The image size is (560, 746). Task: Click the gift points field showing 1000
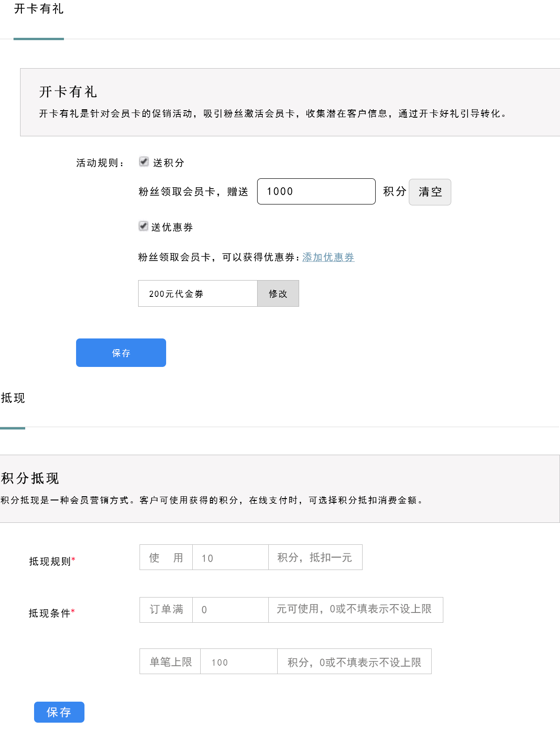pos(316,191)
